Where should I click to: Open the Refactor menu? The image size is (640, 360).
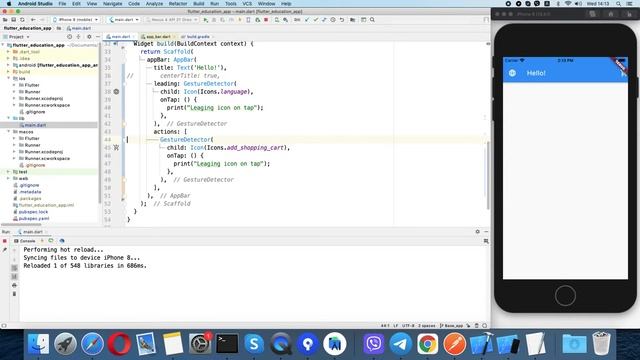click(x=178, y=4)
